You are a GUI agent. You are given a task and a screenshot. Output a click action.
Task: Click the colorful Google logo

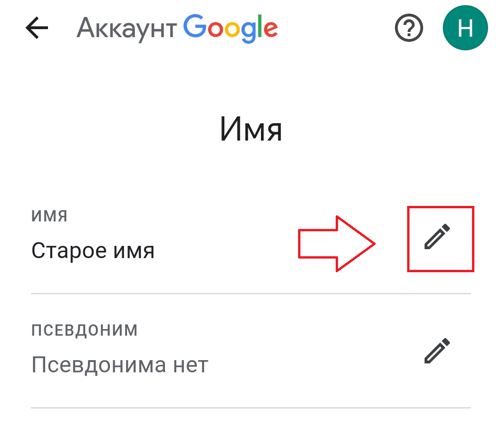(x=230, y=29)
